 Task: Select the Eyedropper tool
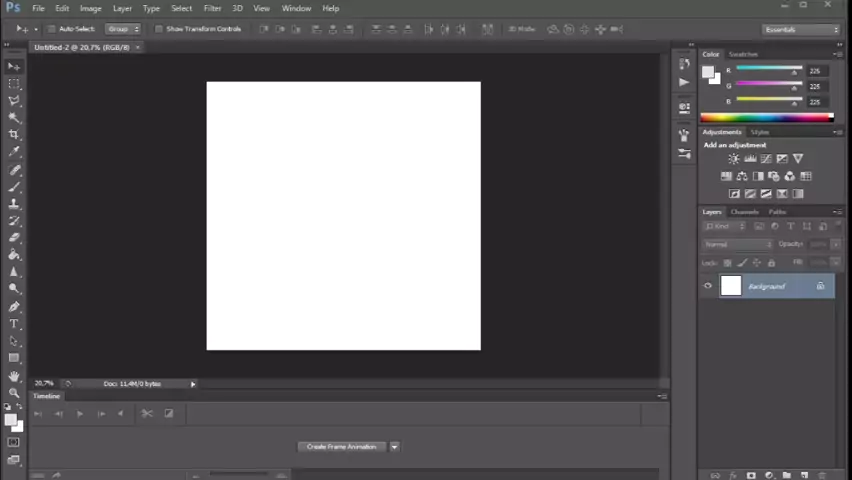point(14,152)
